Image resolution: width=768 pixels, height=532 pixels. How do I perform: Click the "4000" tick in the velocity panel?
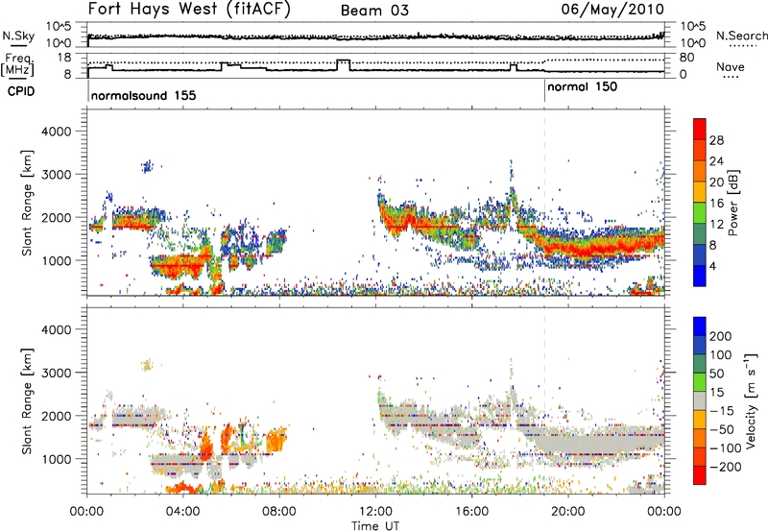point(56,329)
